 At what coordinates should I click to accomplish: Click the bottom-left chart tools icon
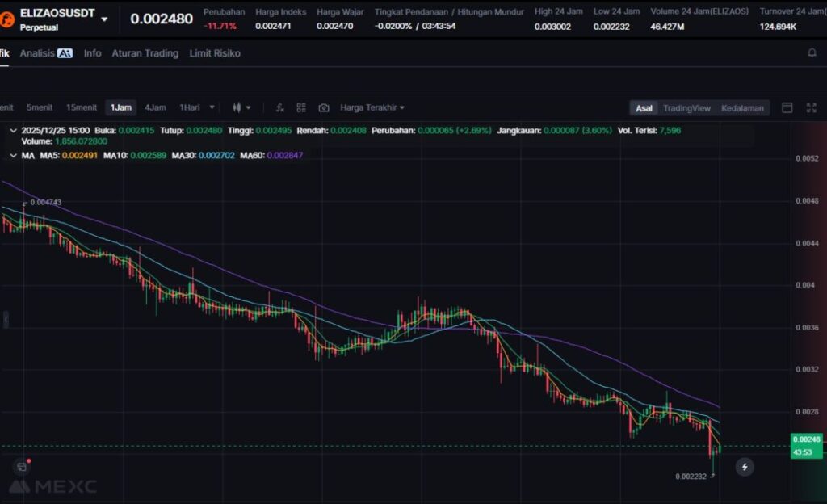(x=22, y=466)
